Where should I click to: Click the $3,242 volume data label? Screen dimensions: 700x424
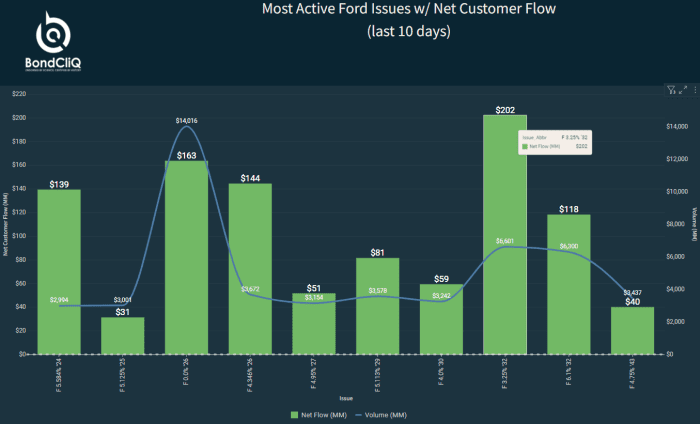click(442, 296)
